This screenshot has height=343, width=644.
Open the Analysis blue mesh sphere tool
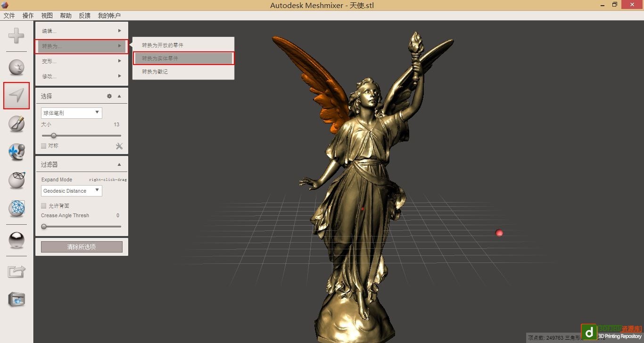coord(17,208)
